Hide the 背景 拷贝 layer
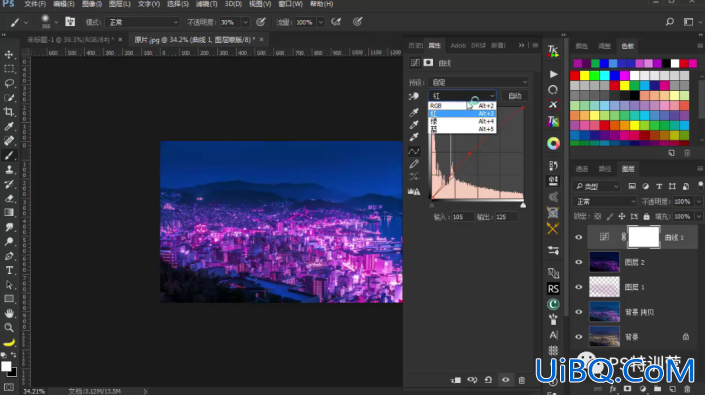This screenshot has width=705, height=395. (x=579, y=312)
